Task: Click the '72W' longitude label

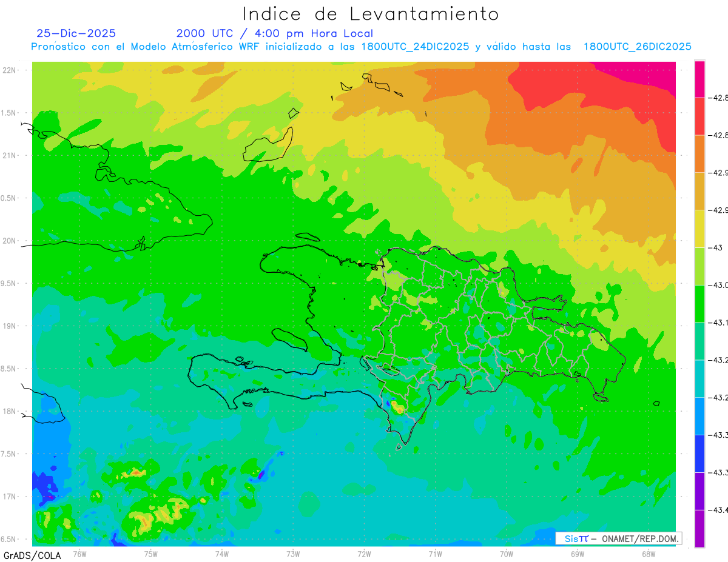Action: 364,554
